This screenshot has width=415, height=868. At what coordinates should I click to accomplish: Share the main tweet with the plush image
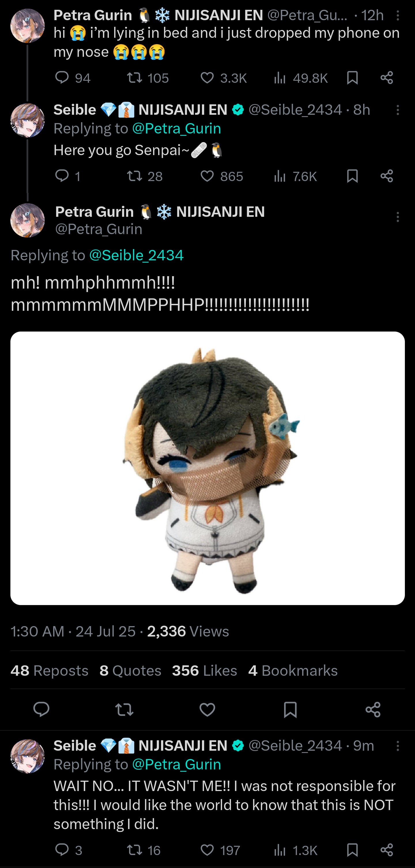(x=373, y=710)
